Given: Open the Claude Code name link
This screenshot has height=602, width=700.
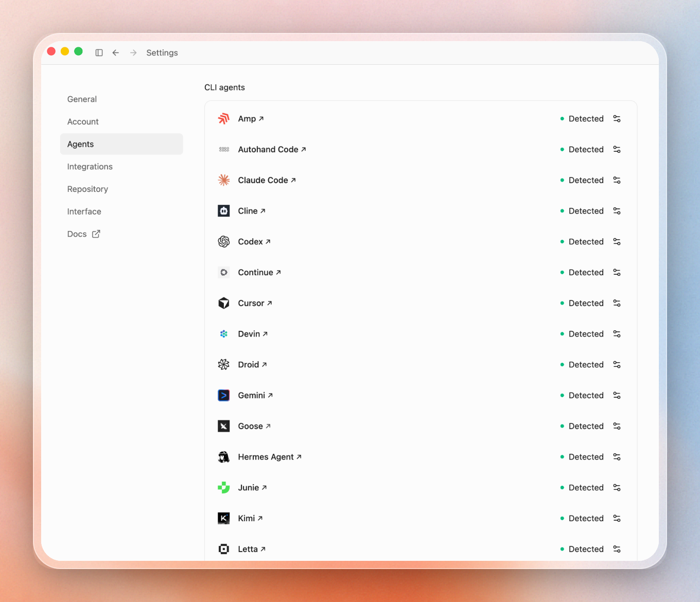Looking at the screenshot, I should pyautogui.click(x=267, y=180).
